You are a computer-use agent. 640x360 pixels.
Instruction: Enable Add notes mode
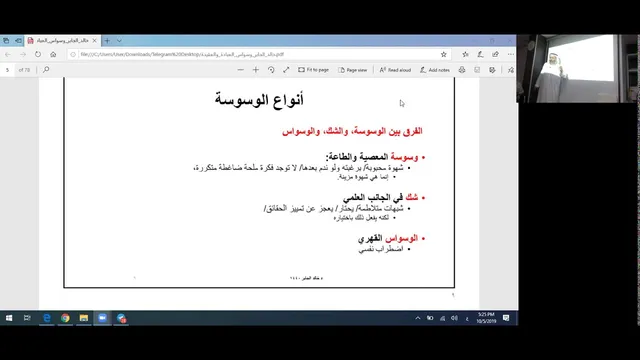pyautogui.click(x=435, y=70)
